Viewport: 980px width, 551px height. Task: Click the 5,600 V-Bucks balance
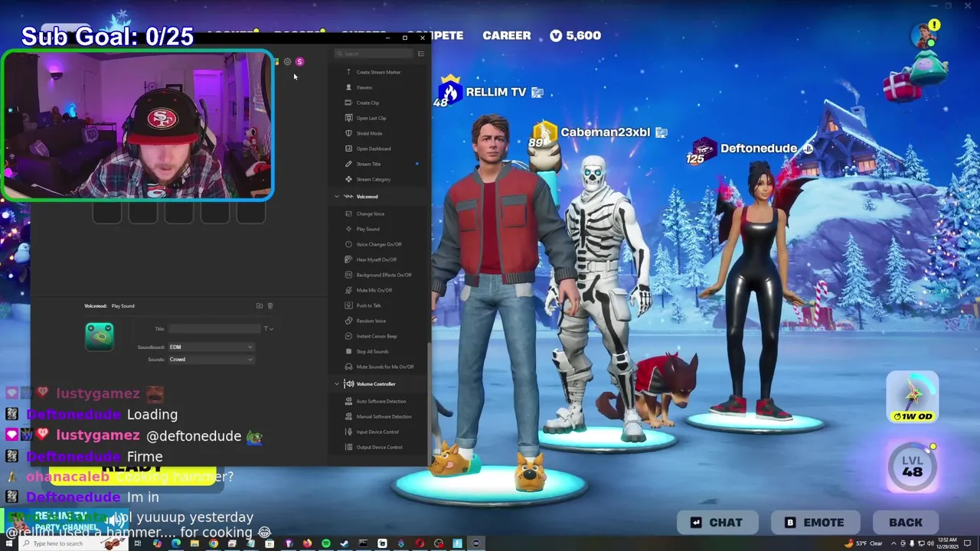[x=575, y=35]
